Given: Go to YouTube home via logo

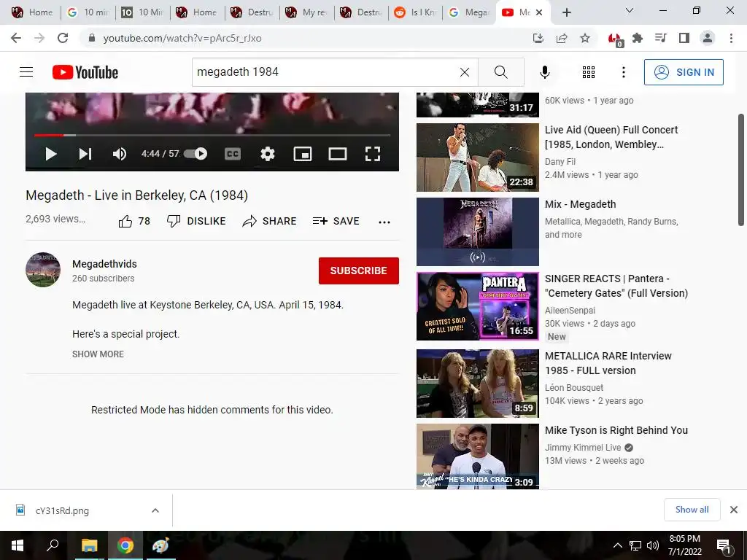Looking at the screenshot, I should [85, 72].
